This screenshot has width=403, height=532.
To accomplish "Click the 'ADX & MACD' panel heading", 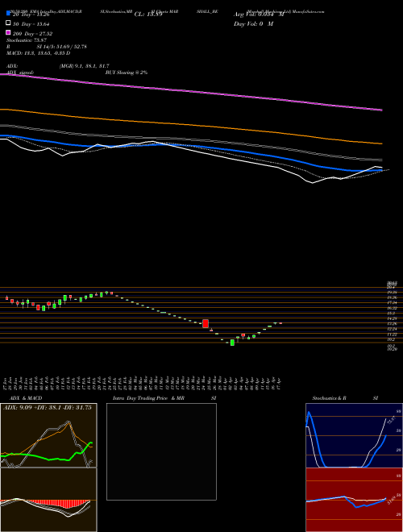I will click(26, 398).
